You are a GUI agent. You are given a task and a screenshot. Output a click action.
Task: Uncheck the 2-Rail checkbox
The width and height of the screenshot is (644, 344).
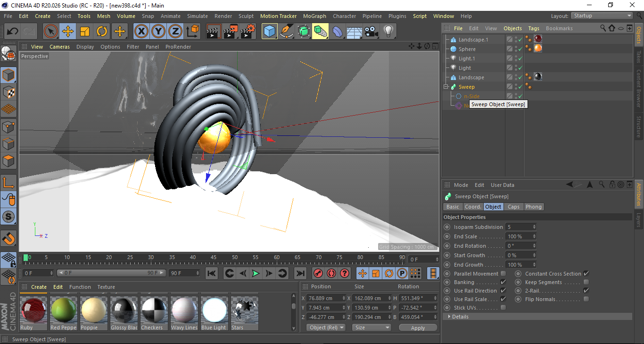[586, 291]
